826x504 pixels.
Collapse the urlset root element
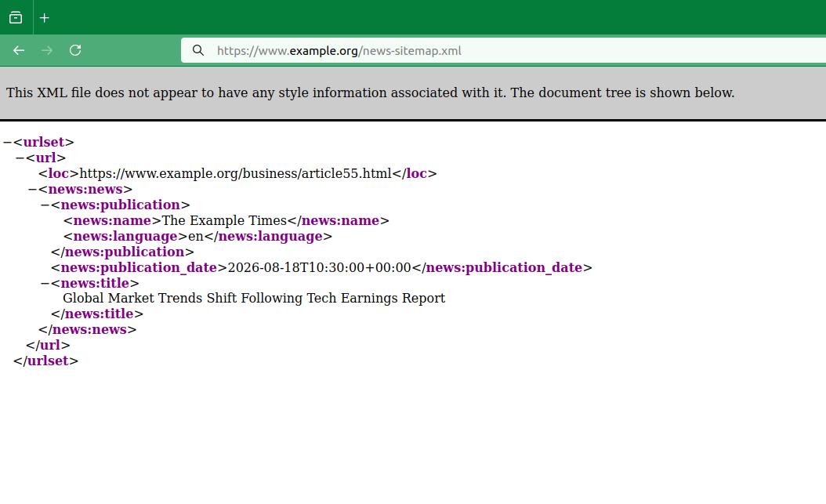[7, 142]
